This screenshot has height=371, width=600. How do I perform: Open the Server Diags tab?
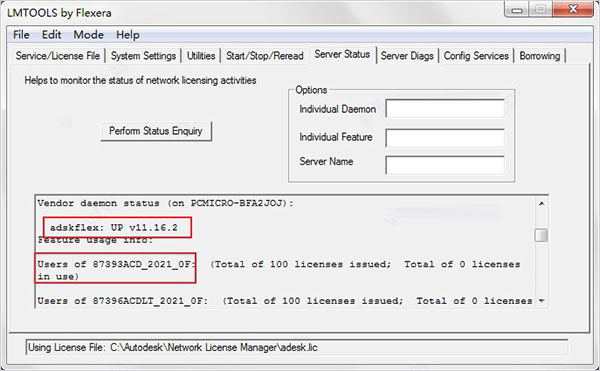[x=407, y=56]
